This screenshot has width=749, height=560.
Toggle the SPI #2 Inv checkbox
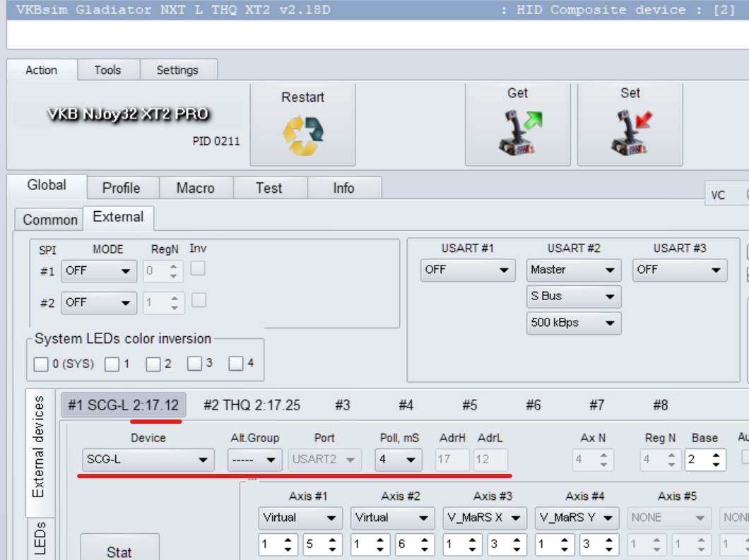tap(199, 300)
